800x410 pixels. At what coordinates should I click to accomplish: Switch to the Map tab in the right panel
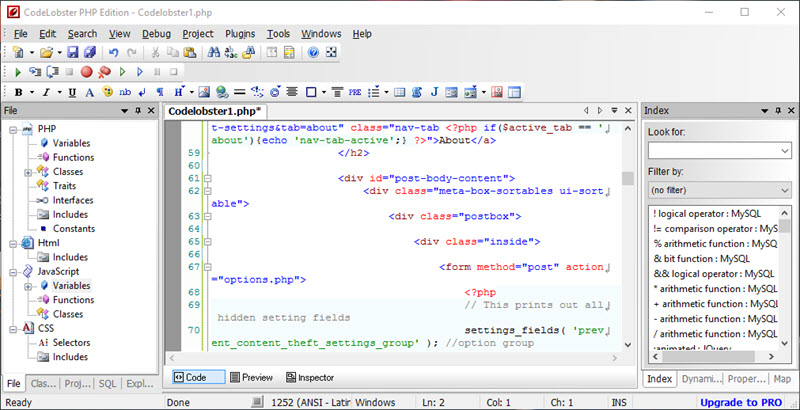click(x=782, y=379)
